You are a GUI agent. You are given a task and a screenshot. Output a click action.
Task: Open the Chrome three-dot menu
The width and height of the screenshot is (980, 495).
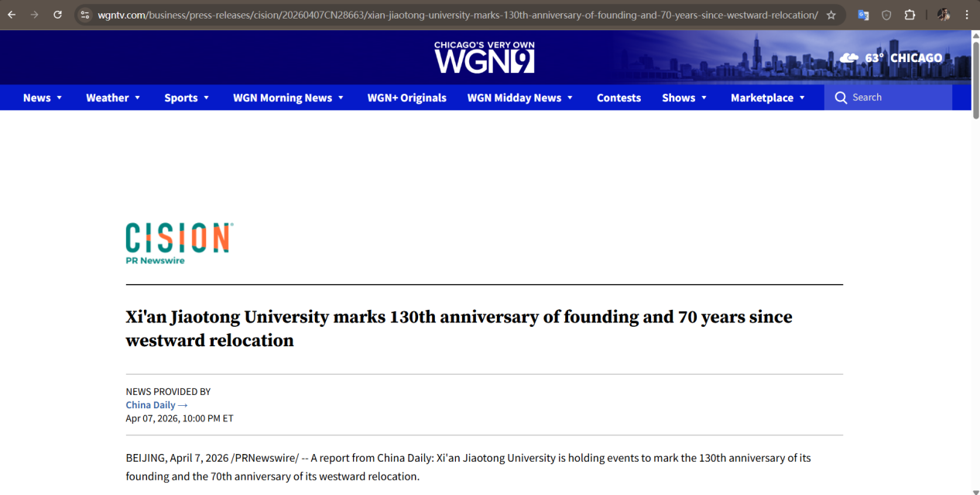[x=966, y=15]
